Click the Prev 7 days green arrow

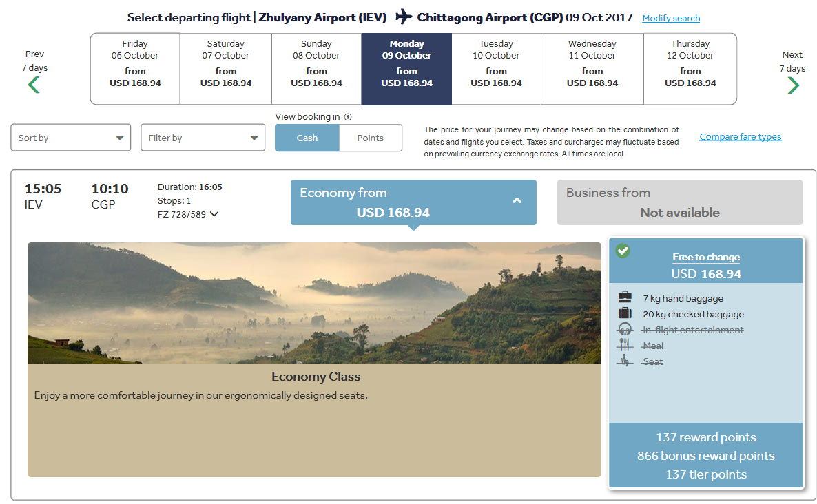click(34, 85)
